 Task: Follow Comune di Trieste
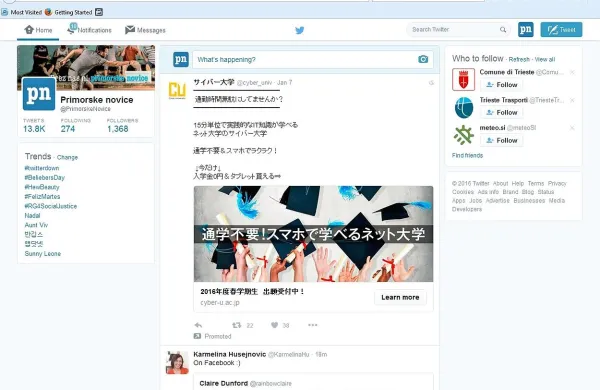(x=502, y=85)
